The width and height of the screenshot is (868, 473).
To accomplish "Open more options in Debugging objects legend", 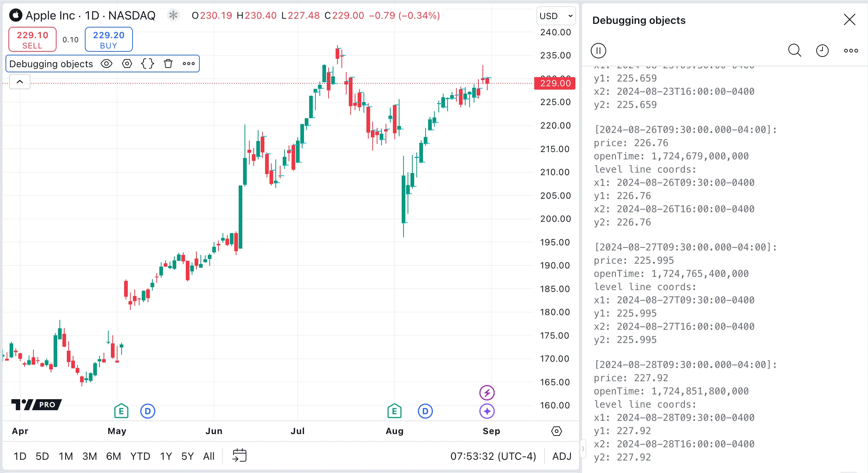I will point(189,64).
